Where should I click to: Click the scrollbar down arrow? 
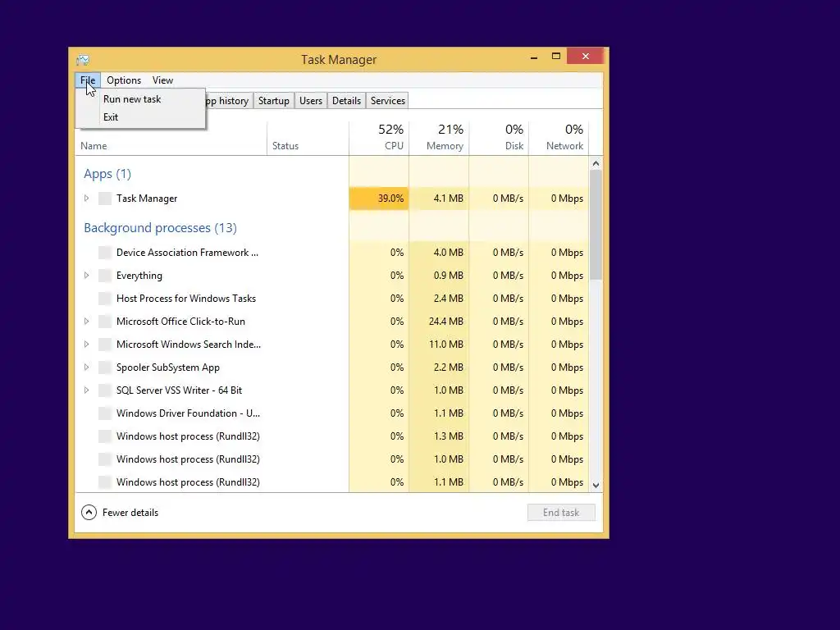(596, 486)
